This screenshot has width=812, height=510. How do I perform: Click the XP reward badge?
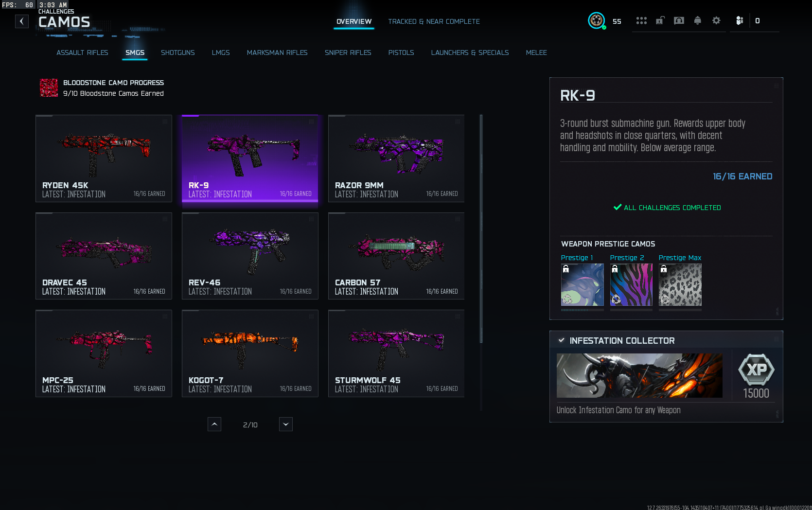click(756, 370)
